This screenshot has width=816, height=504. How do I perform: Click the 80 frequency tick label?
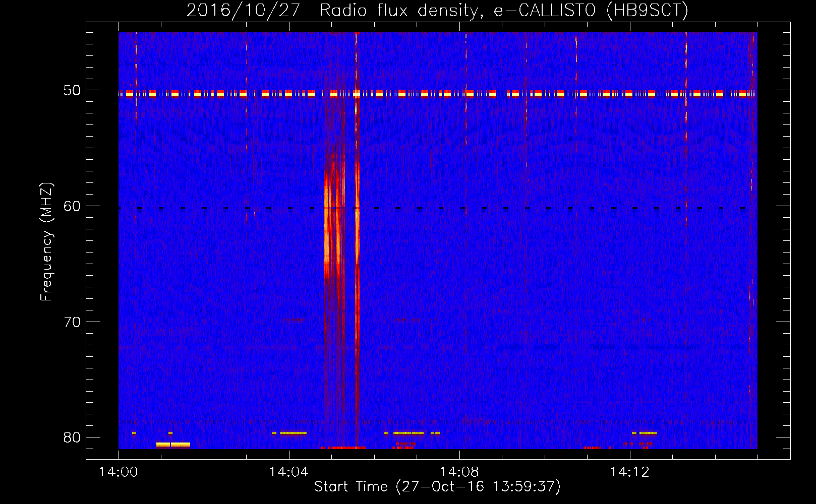72,437
